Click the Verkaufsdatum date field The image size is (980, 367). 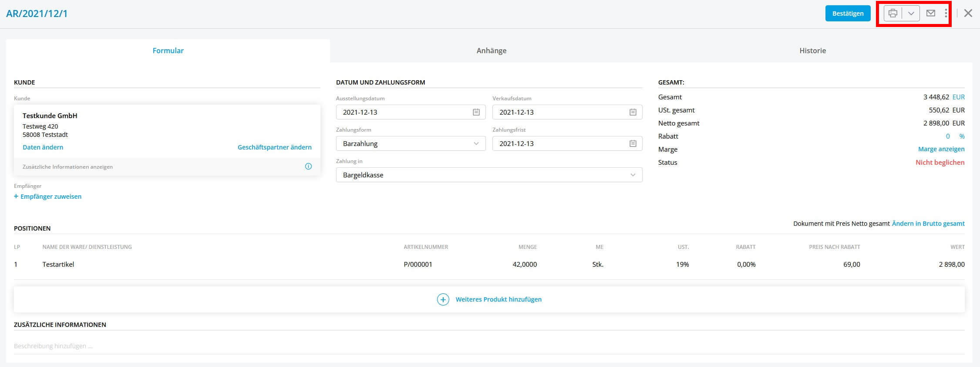tap(567, 112)
